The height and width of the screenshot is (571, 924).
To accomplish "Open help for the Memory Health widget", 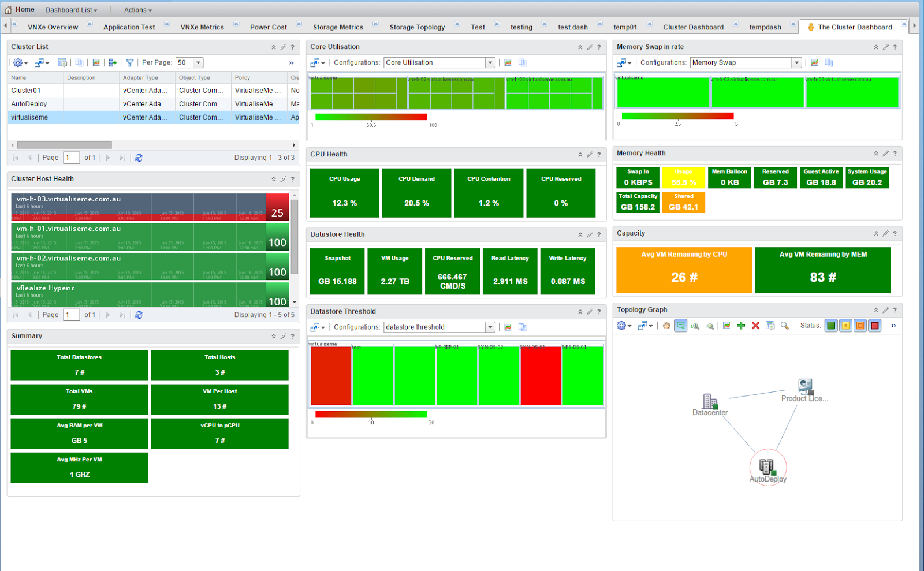I will pos(895,154).
